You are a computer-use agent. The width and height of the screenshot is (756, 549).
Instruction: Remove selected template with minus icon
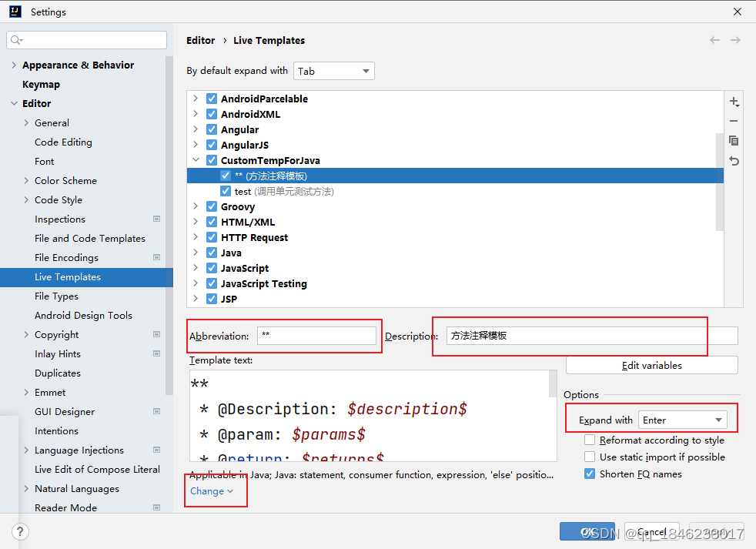(x=734, y=121)
